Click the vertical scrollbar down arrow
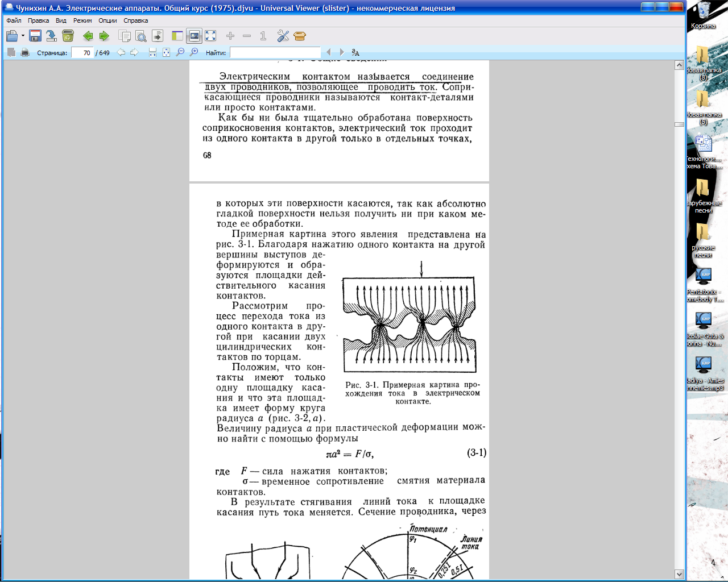Image resolution: width=728 pixels, height=582 pixels. tap(679, 574)
